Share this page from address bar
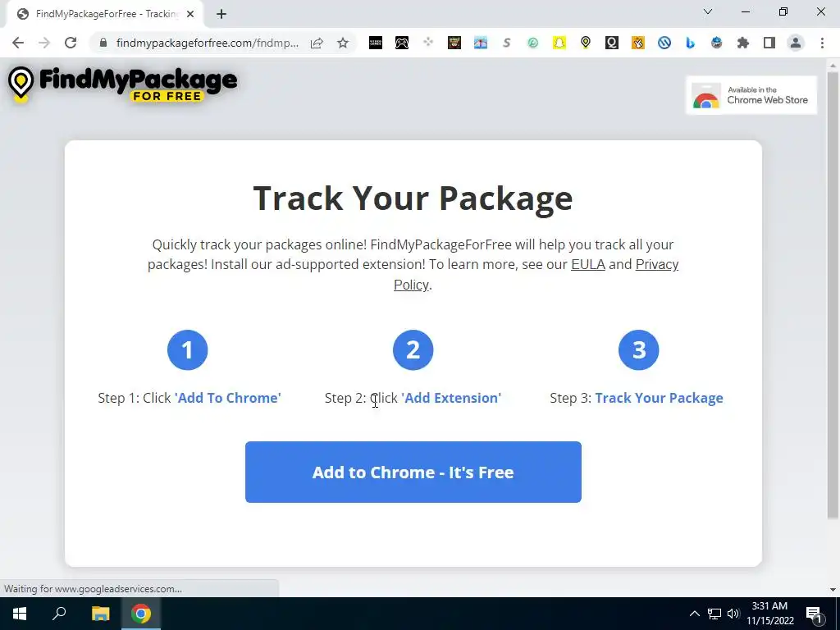Image resolution: width=840 pixels, height=630 pixels. pos(317,43)
